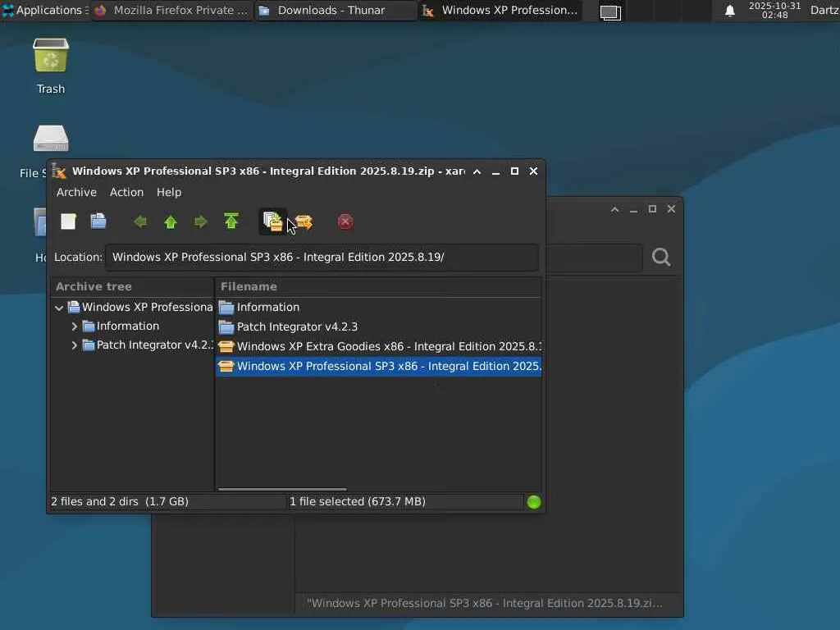The image size is (840, 630).
Task: Select Windows XP Professional SP3 x86 file row
Action: 378,367
